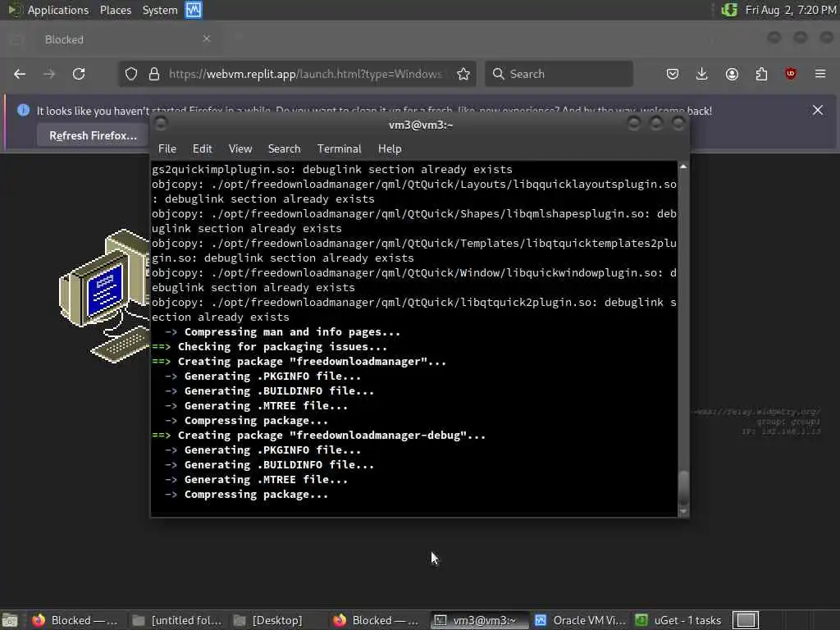Click the uBlock Origin icon
The image size is (840, 630).
[x=790, y=74]
